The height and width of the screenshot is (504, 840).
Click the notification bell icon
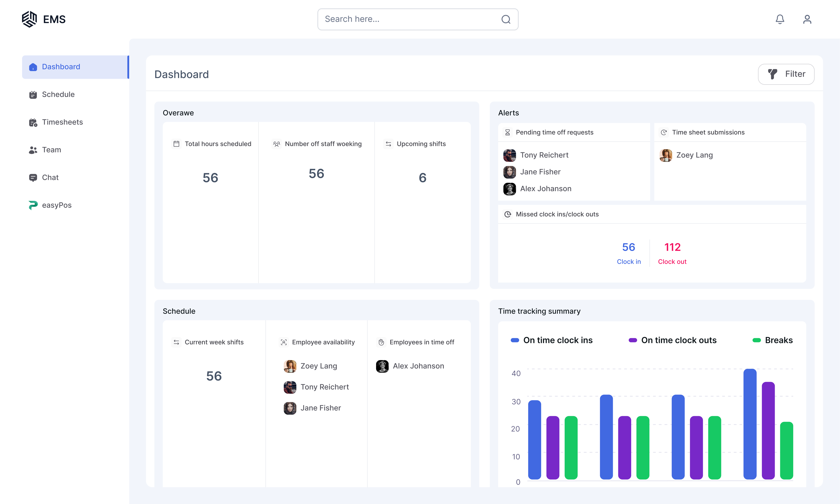[x=780, y=19]
